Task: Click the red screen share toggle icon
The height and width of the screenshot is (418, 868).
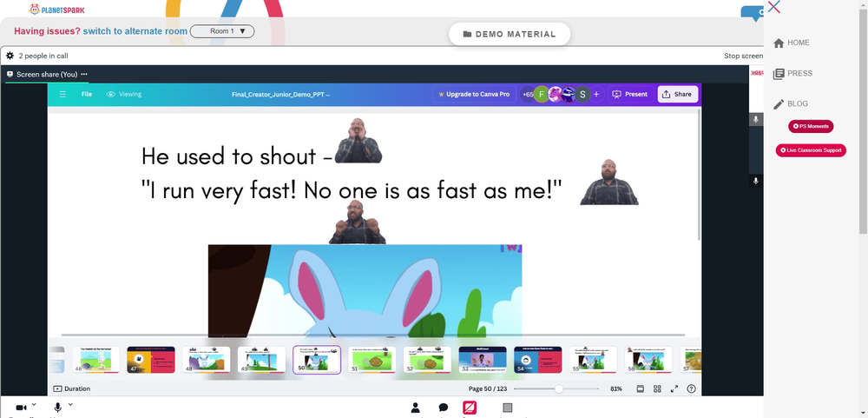Action: tap(470, 408)
